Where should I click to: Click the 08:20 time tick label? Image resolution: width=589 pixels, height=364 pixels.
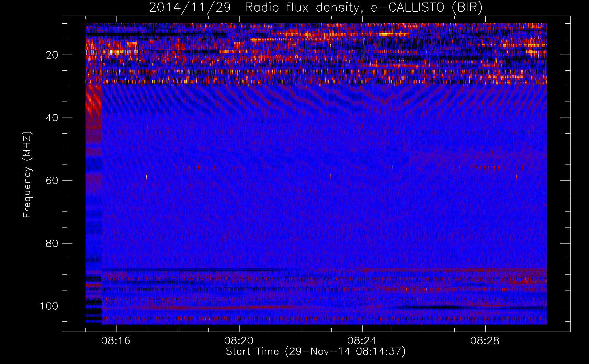pyautogui.click(x=239, y=341)
